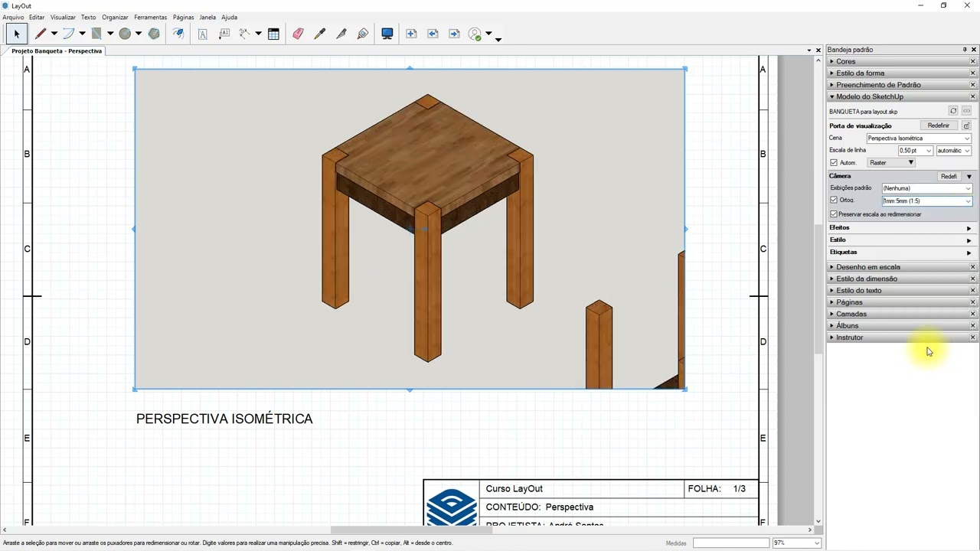Open the Dimension tool options arrow
Image resolution: width=980 pixels, height=551 pixels.
click(x=258, y=34)
